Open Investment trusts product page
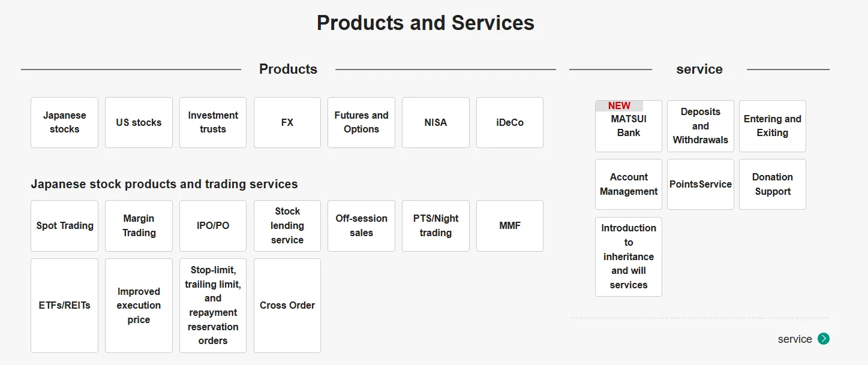 pos(213,122)
